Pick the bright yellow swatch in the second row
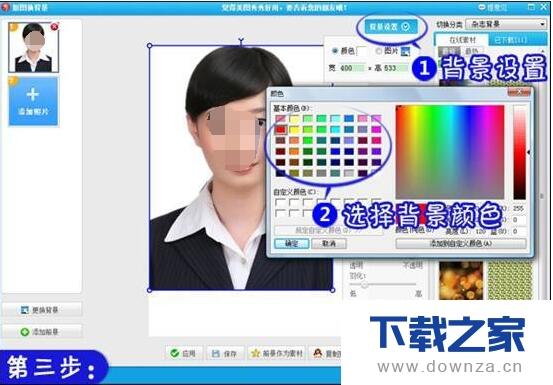The image size is (553, 385). pos(294,129)
